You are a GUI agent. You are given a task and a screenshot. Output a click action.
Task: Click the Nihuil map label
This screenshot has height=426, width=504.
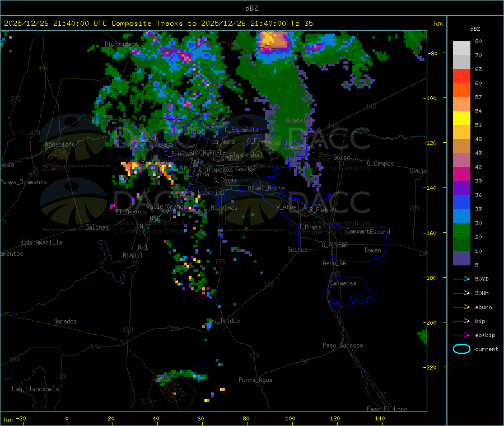[x=132, y=255]
